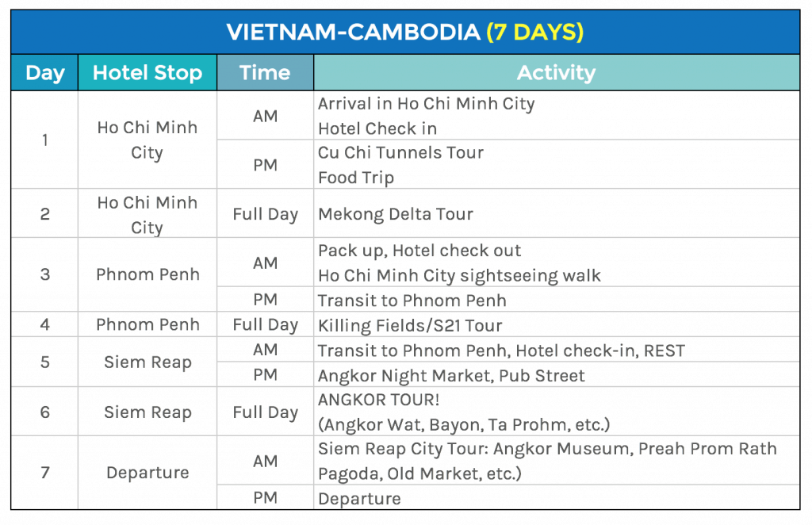Click the Day 6 Full Day time cell

265,412
